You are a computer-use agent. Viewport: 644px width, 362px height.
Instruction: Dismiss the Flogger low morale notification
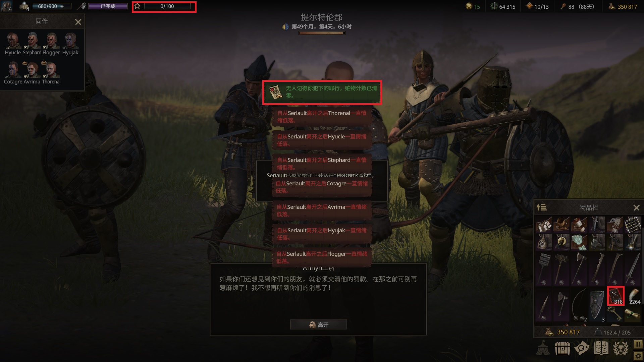[x=322, y=257]
